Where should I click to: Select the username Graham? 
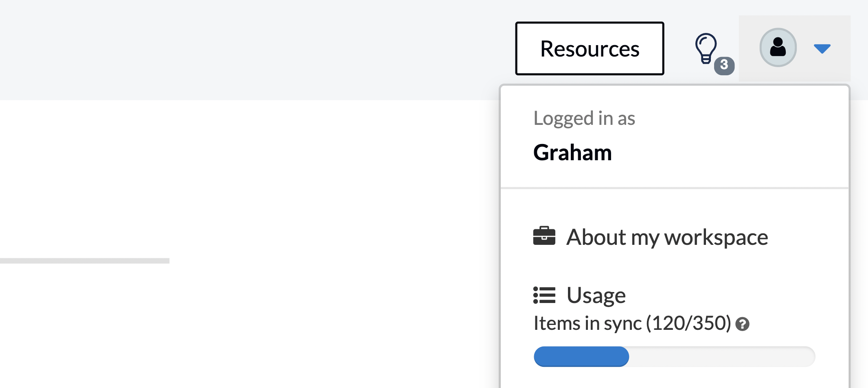click(x=572, y=153)
